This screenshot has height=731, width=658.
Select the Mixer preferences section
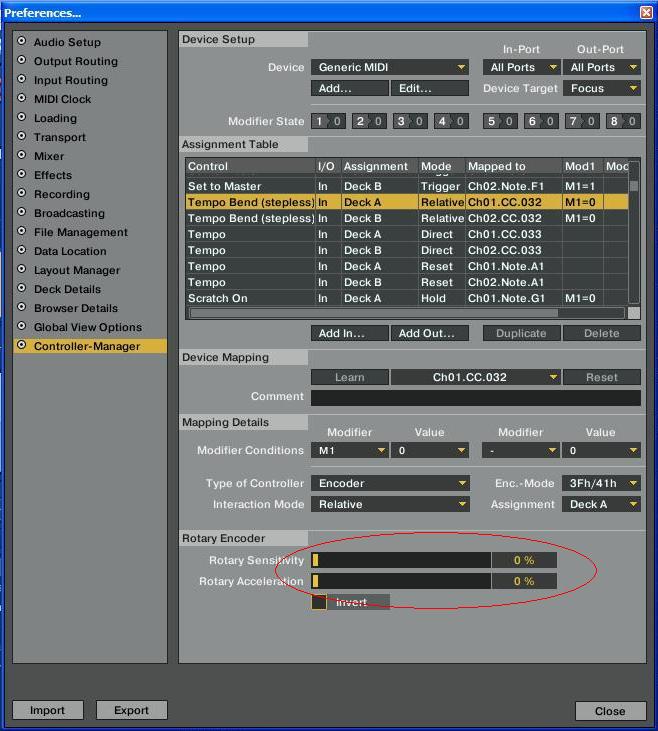coord(49,156)
